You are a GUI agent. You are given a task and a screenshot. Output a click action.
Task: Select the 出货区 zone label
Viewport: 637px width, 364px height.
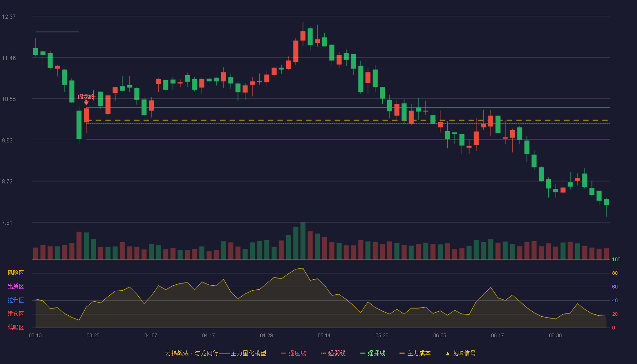click(15, 287)
